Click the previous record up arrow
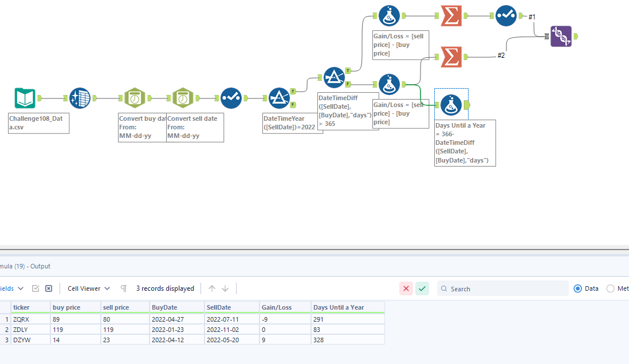Image resolution: width=629 pixels, height=364 pixels. point(212,288)
